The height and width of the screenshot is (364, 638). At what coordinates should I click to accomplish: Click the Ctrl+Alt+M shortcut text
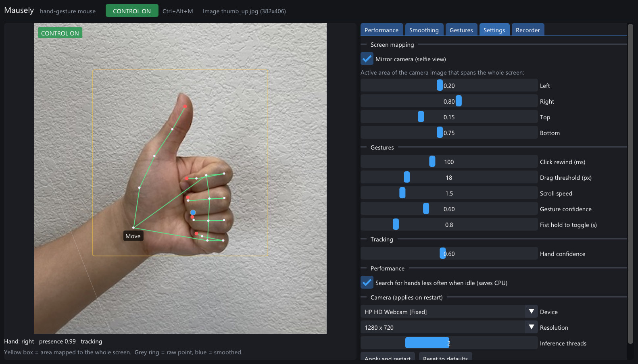tap(177, 11)
